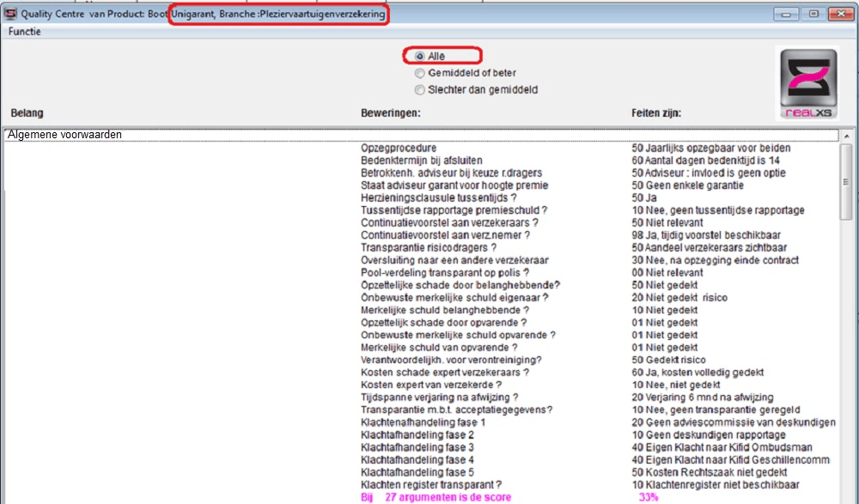Click the vertical scrollbar thumb
Screen dimensions: 859x504
point(847,181)
